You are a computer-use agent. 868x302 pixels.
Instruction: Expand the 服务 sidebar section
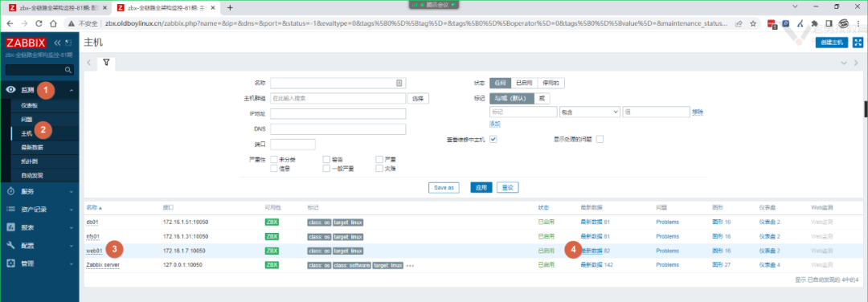coord(72,192)
